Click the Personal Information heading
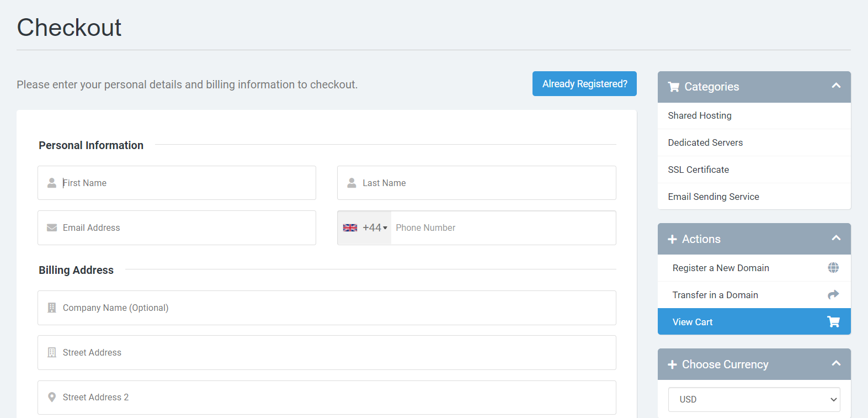Image resolution: width=868 pixels, height=418 pixels. (x=91, y=145)
